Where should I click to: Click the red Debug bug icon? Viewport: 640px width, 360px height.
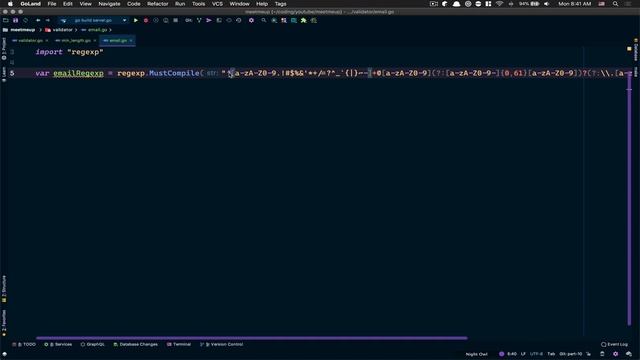pyautogui.click(x=146, y=20)
